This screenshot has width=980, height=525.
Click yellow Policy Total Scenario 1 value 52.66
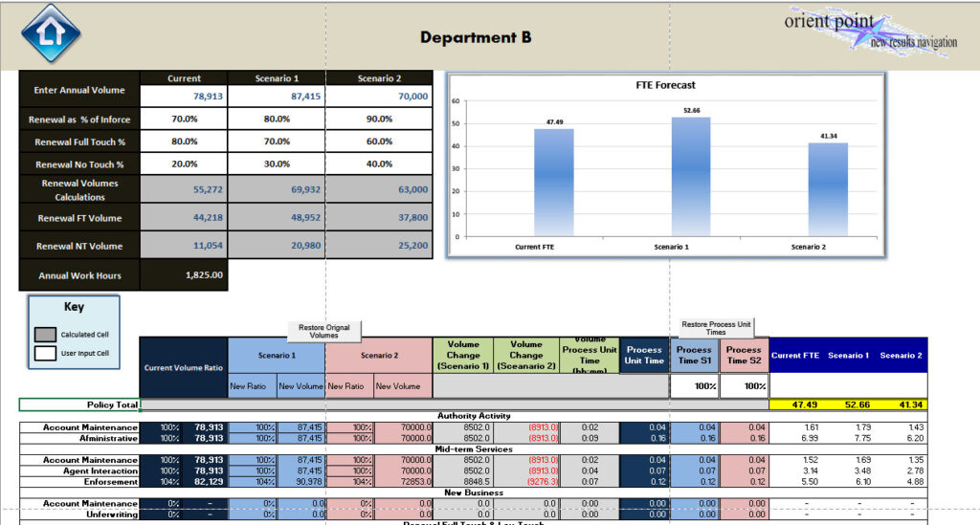coord(857,405)
